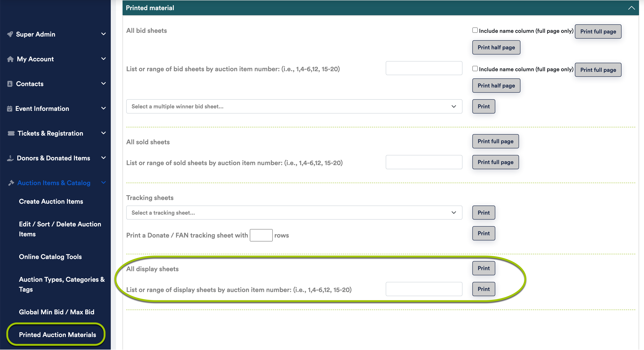Open Edit / Sort / Delete Auction Items

(60, 229)
